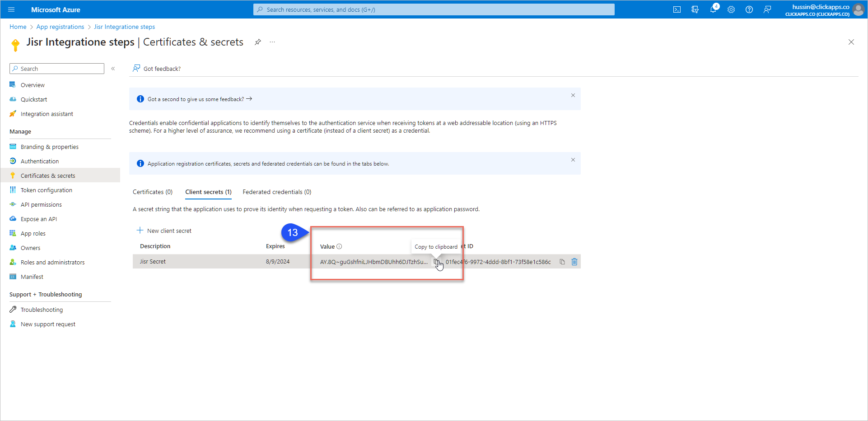The height and width of the screenshot is (421, 868).
Task: Open API permissions in sidebar
Action: [x=41, y=204]
